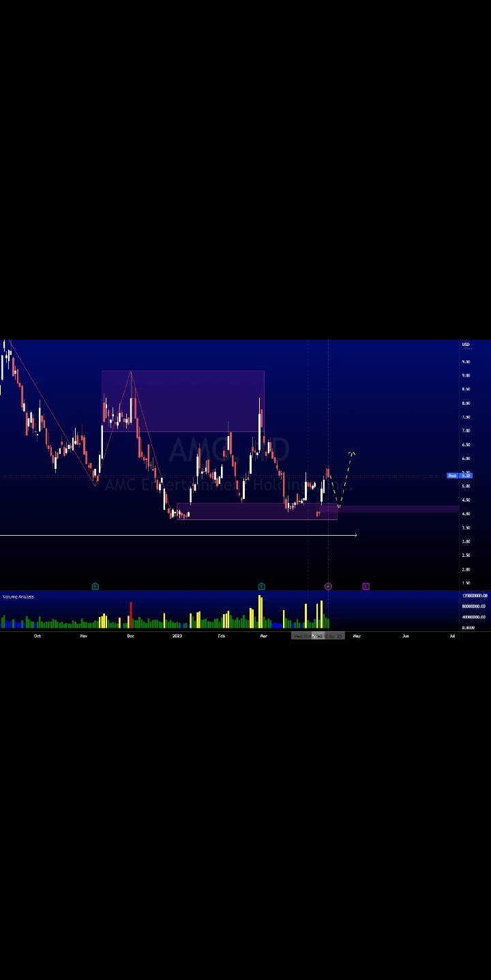Open the green earnings marker near March

pyautogui.click(x=261, y=586)
